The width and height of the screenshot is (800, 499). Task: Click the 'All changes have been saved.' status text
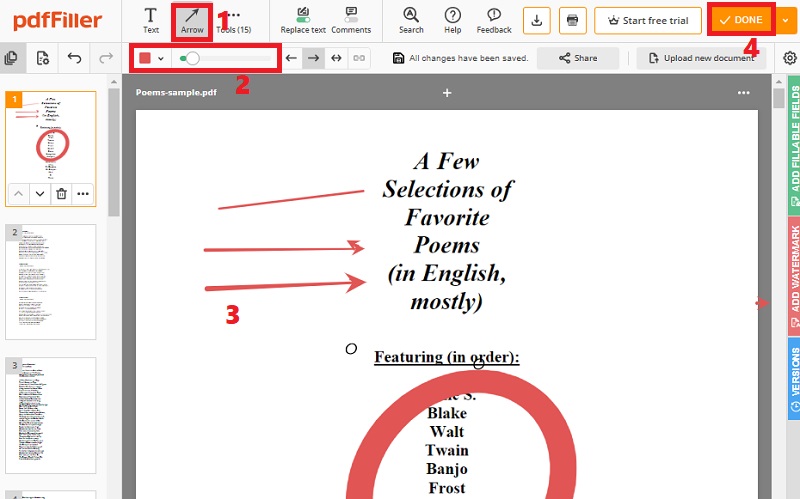(468, 58)
